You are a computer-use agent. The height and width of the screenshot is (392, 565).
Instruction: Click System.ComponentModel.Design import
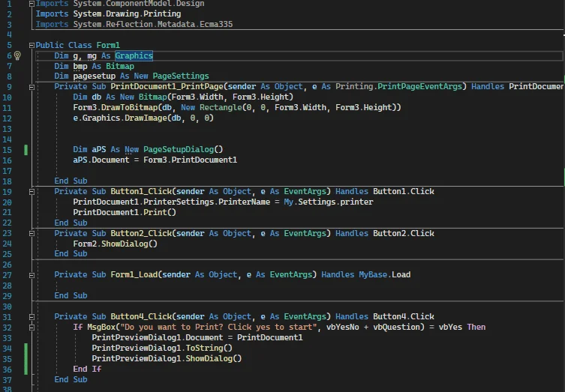[139, 4]
